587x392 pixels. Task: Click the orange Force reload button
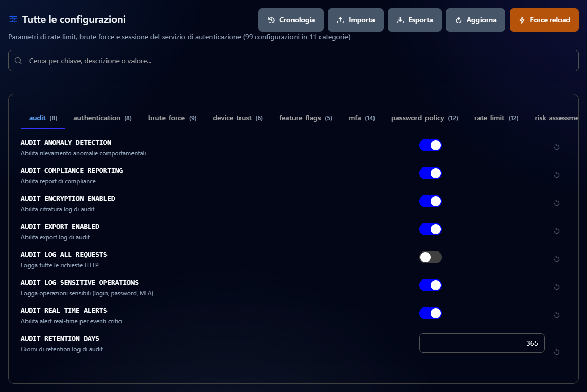click(x=544, y=20)
